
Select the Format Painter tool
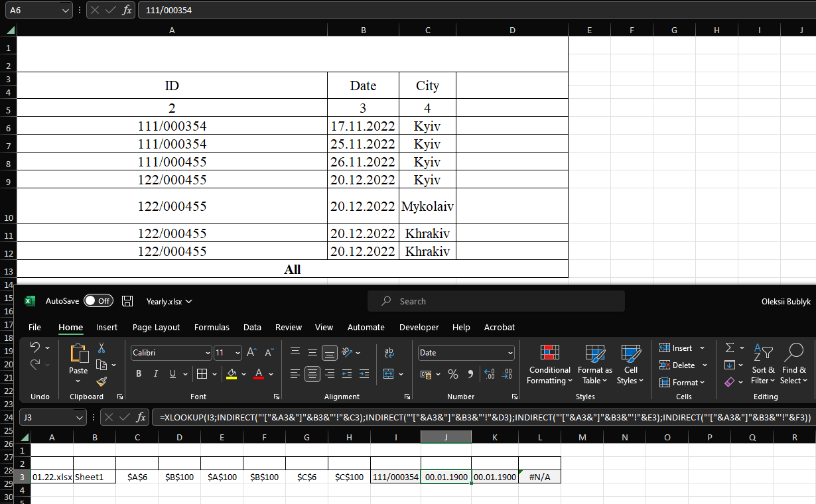[102, 380]
